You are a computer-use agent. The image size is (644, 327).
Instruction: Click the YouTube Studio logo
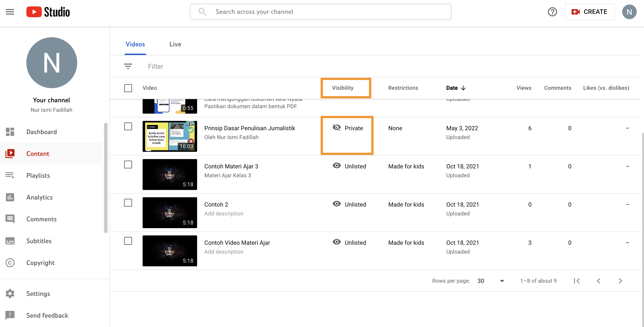pos(48,12)
